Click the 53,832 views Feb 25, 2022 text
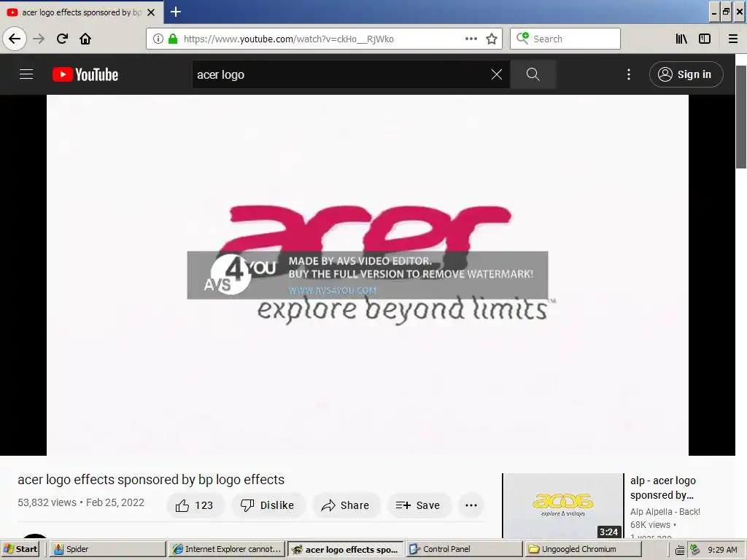Screen dimensions: 747x560 [x=81, y=502]
